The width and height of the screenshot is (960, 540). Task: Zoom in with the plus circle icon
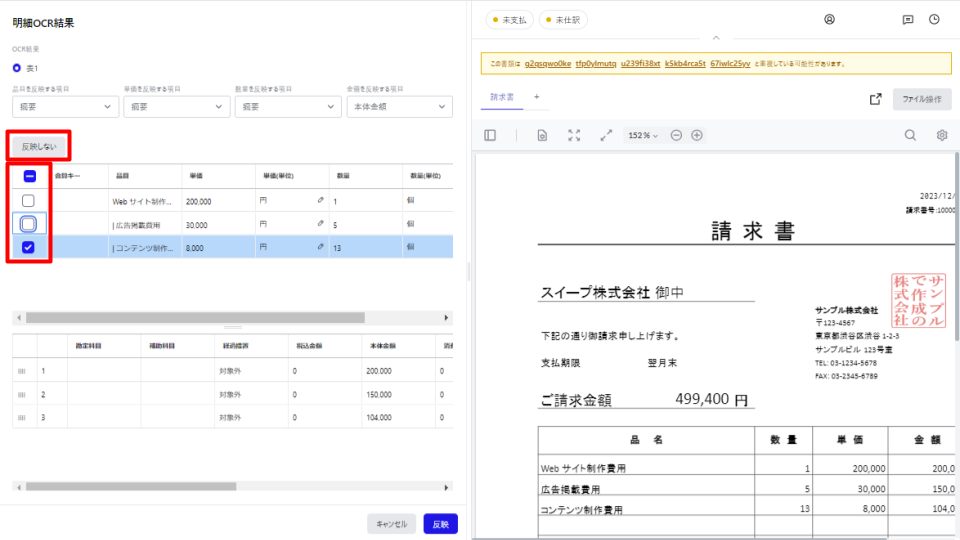[697, 135]
